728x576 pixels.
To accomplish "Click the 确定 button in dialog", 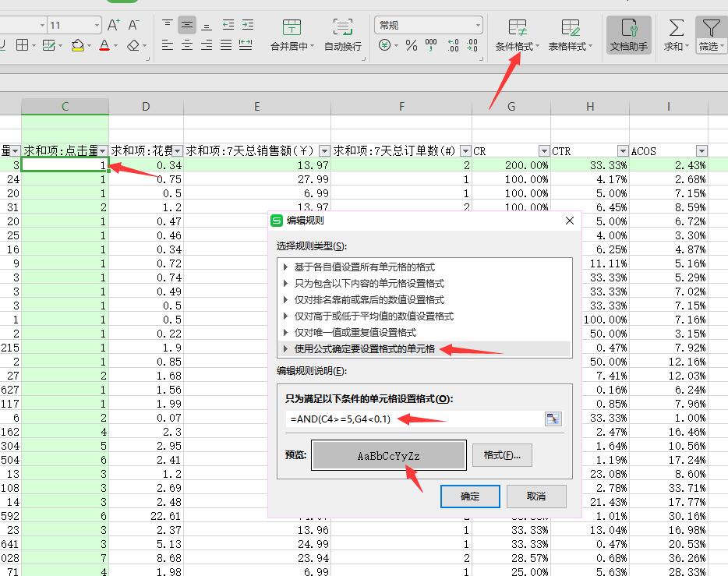I will 470,496.
